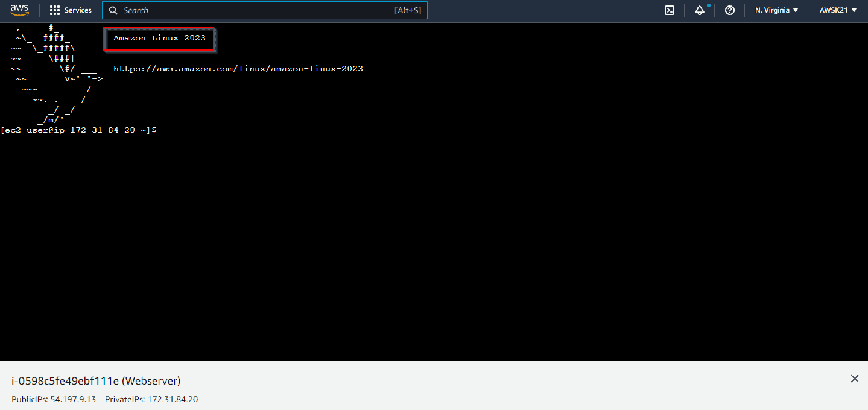The width and height of the screenshot is (868, 410).
Task: Open the Services navigation menu
Action: tap(78, 10)
